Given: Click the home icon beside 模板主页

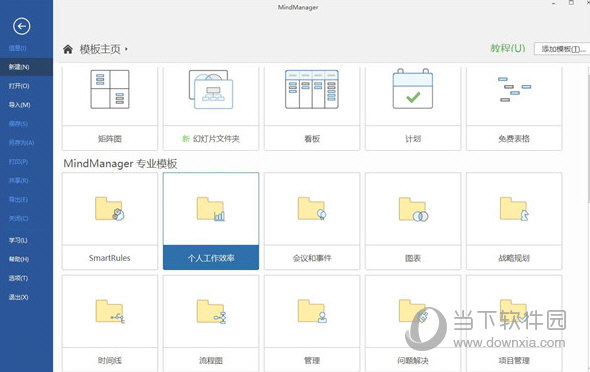Looking at the screenshot, I should (x=68, y=49).
